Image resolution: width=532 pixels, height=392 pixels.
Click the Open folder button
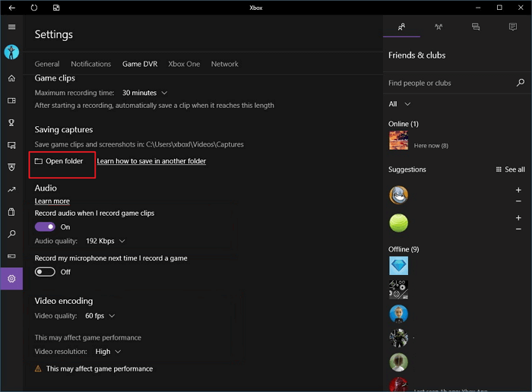59,161
